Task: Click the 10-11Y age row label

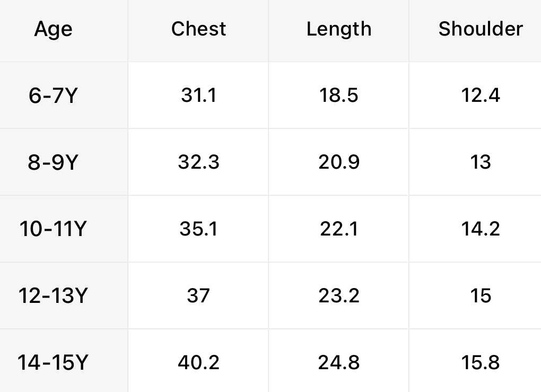Action: click(53, 229)
